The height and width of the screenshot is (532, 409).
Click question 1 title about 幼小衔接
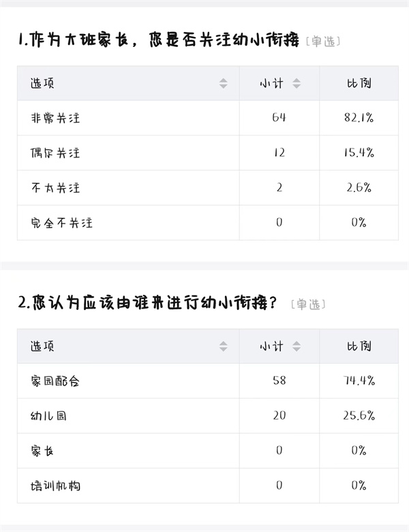(159, 40)
